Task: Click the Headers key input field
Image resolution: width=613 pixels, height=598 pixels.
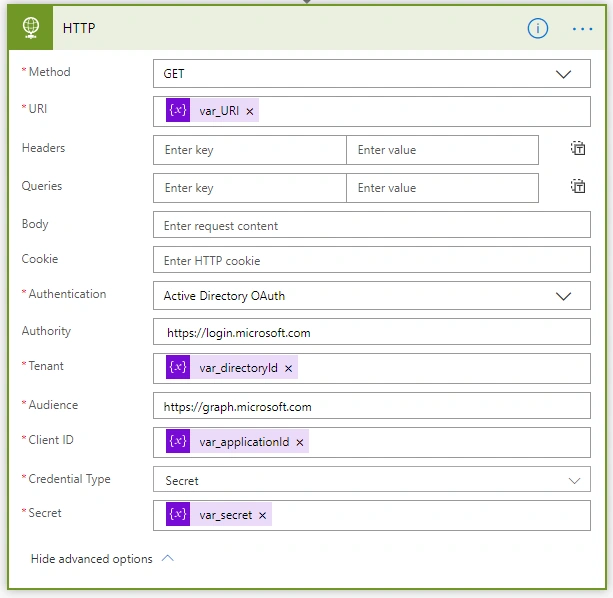Action: pyautogui.click(x=250, y=150)
